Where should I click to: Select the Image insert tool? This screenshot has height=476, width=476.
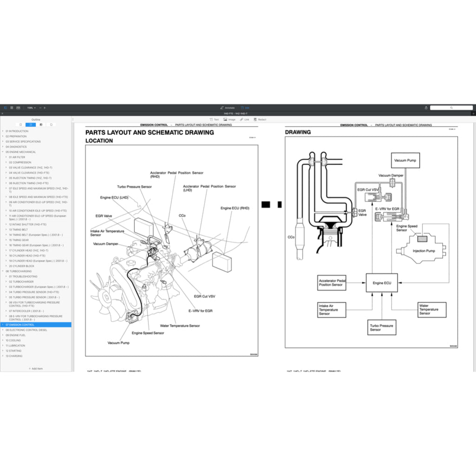pos(229,119)
